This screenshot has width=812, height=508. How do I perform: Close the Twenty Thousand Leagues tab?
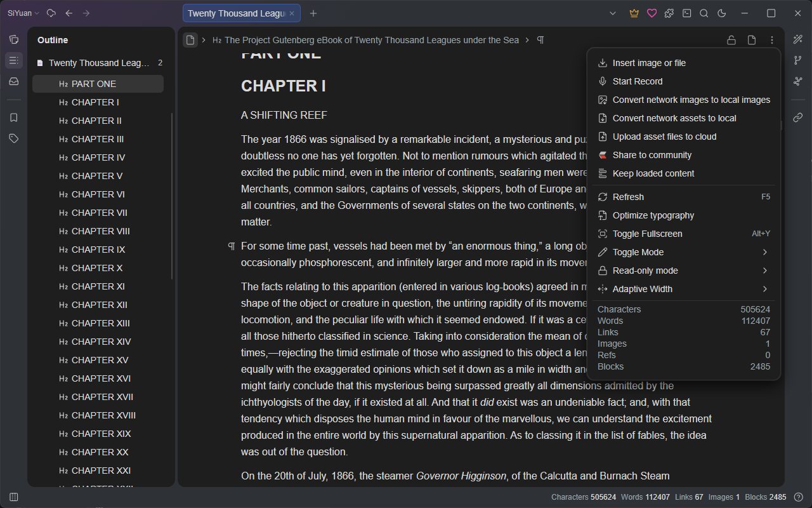pos(292,13)
